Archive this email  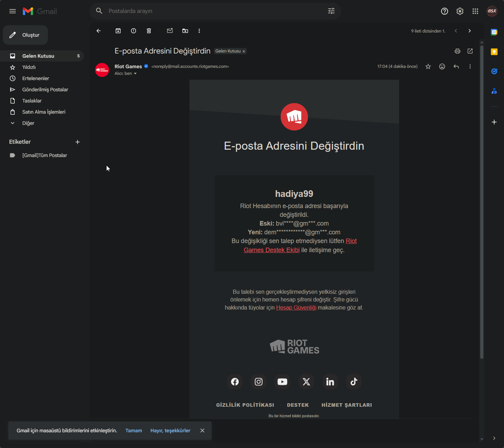(x=118, y=31)
